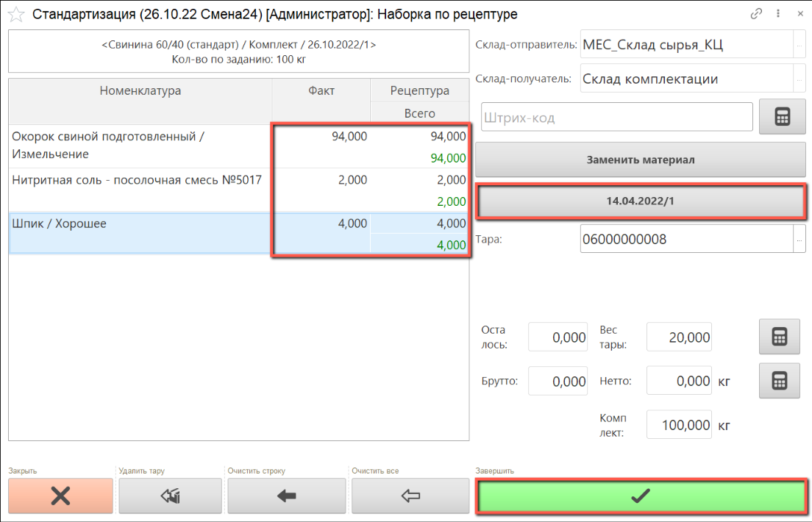Click the Удалить тару icon button
The width and height of the screenshot is (812, 522).
point(170,496)
